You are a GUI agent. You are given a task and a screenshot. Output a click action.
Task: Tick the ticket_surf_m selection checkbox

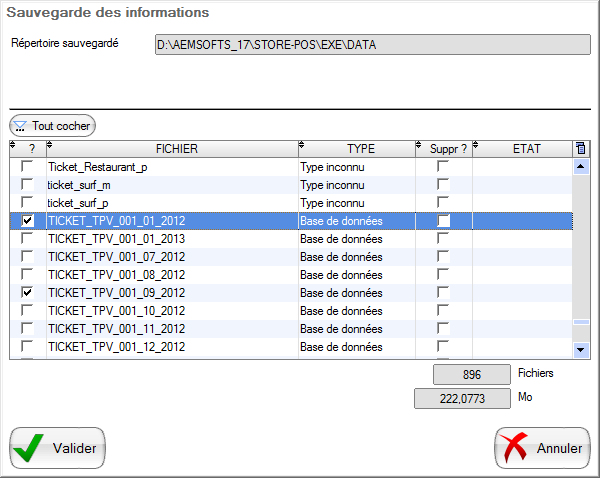(x=28, y=185)
